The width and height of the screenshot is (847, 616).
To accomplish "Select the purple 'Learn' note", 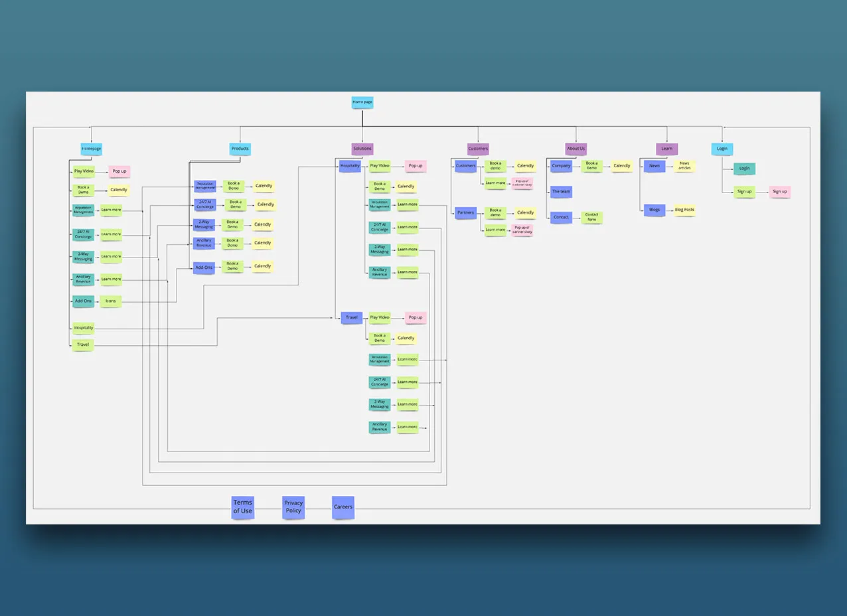I will pos(667,149).
